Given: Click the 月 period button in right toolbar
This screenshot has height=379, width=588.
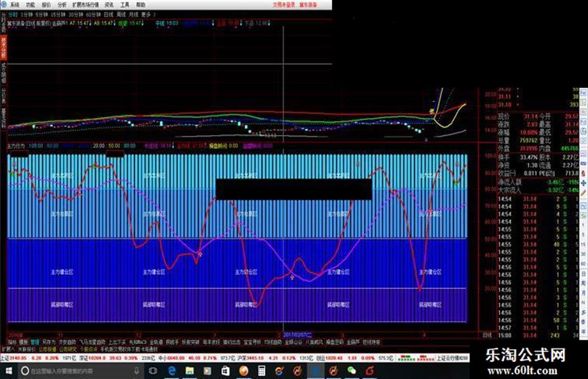Looking at the screenshot, I should (584, 292).
